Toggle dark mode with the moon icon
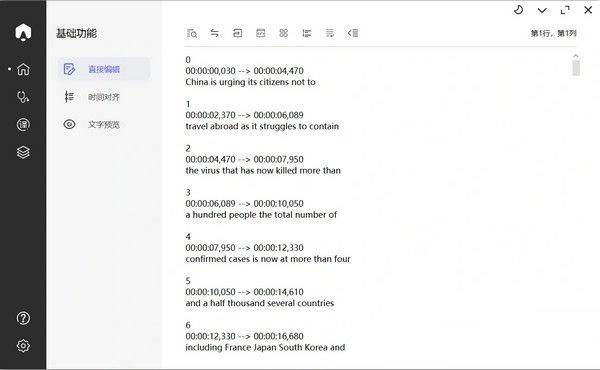The height and width of the screenshot is (370, 600). 518,10
